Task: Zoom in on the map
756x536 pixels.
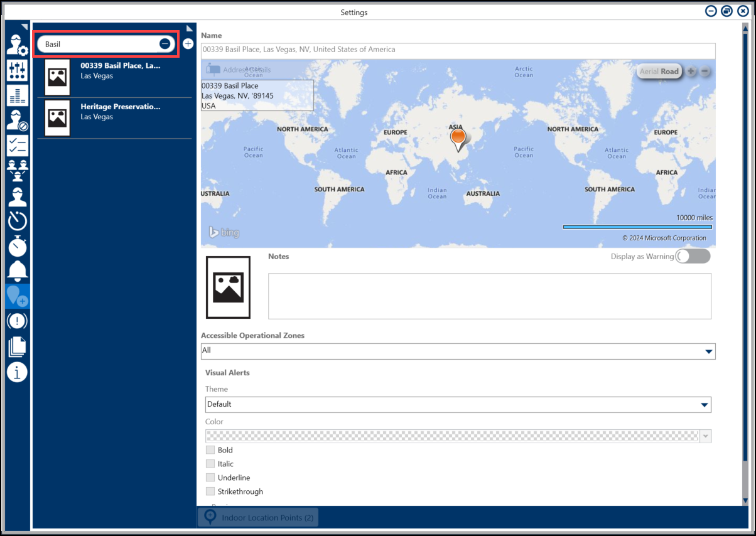Action: [691, 72]
